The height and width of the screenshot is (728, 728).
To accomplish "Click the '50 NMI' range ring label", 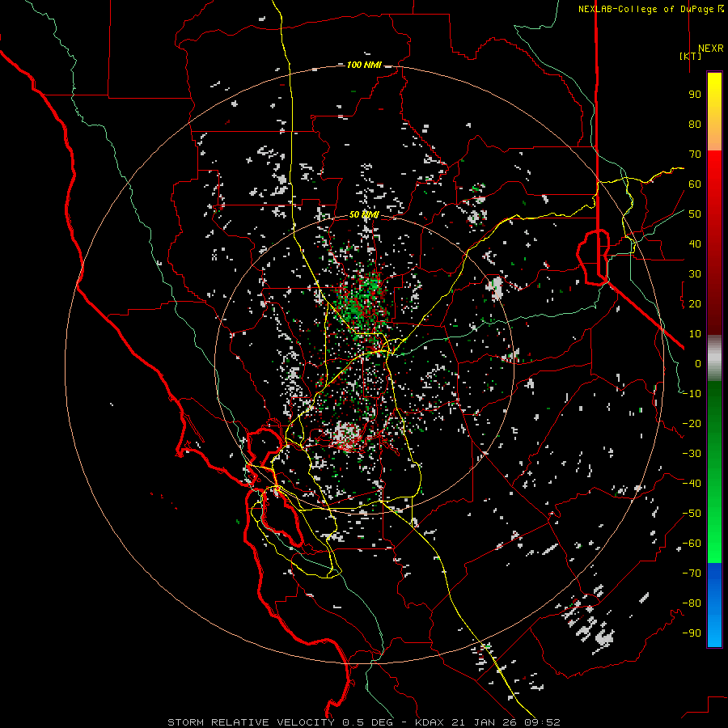I will pyautogui.click(x=364, y=214).
